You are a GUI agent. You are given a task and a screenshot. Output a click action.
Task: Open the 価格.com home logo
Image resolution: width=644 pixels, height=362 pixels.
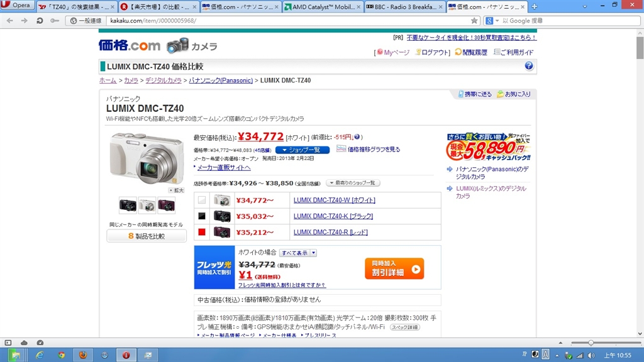pyautogui.click(x=130, y=45)
